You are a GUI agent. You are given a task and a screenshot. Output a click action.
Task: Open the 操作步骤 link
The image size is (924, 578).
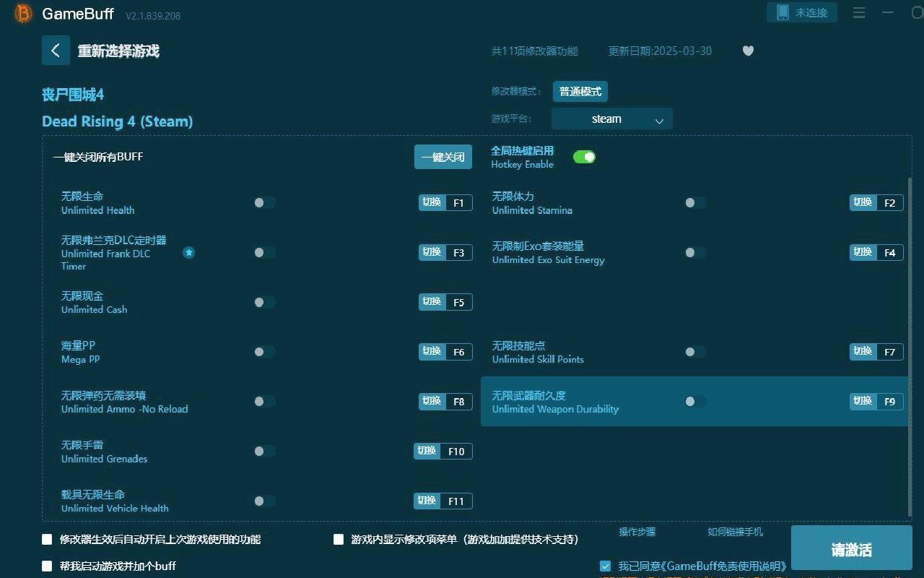[x=637, y=532]
